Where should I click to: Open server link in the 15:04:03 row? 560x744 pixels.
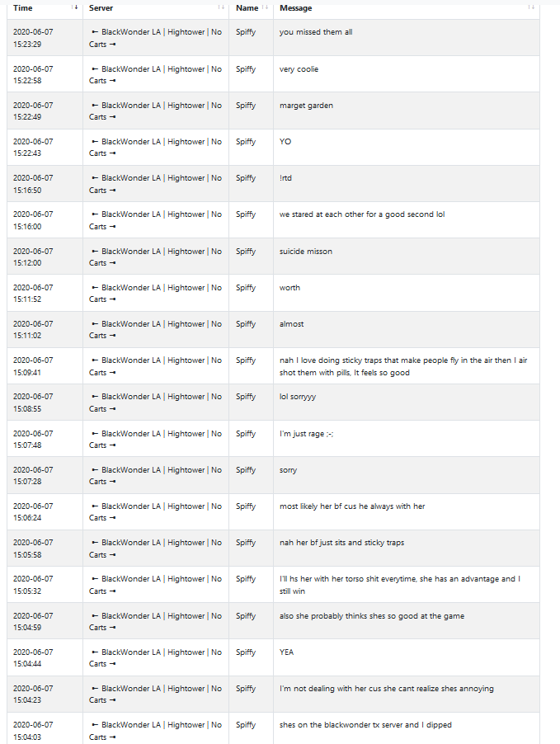(155, 731)
